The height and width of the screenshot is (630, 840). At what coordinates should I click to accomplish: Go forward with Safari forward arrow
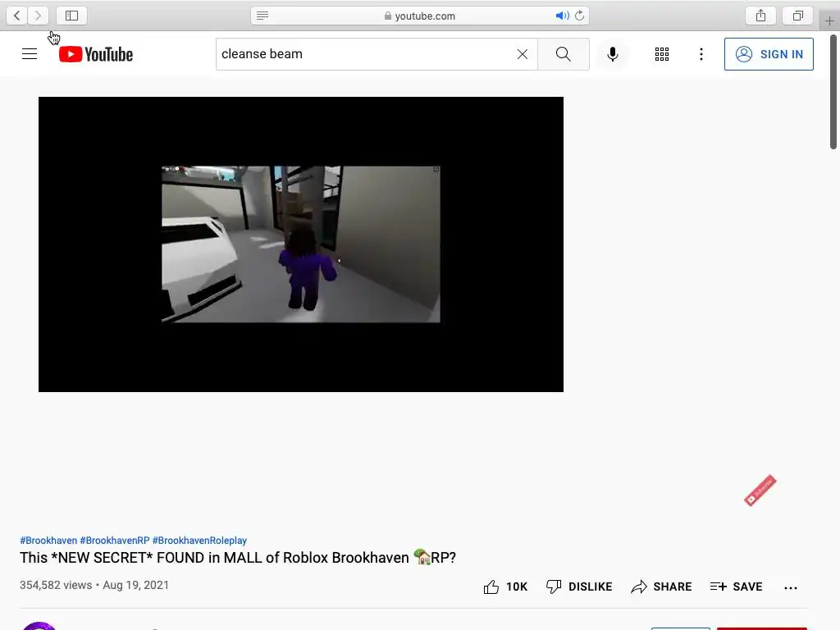pyautogui.click(x=38, y=16)
